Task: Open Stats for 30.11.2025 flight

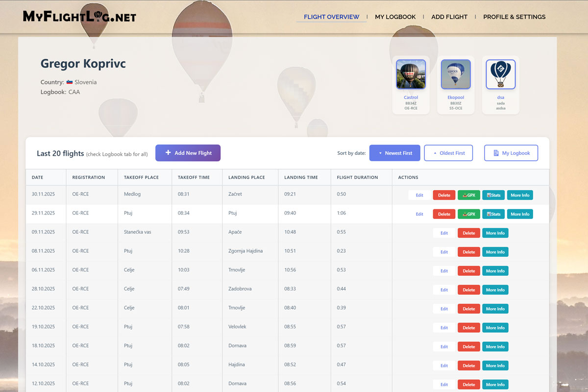Action: 493,195
